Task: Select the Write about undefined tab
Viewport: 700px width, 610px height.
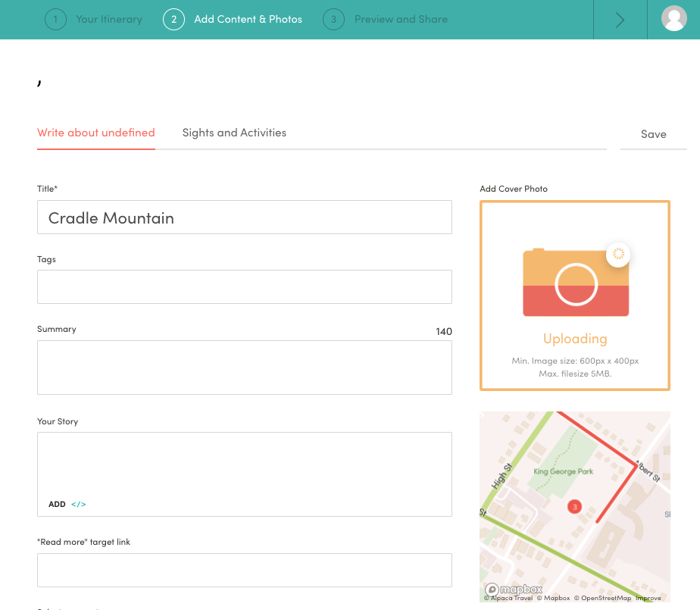Action: [96, 133]
